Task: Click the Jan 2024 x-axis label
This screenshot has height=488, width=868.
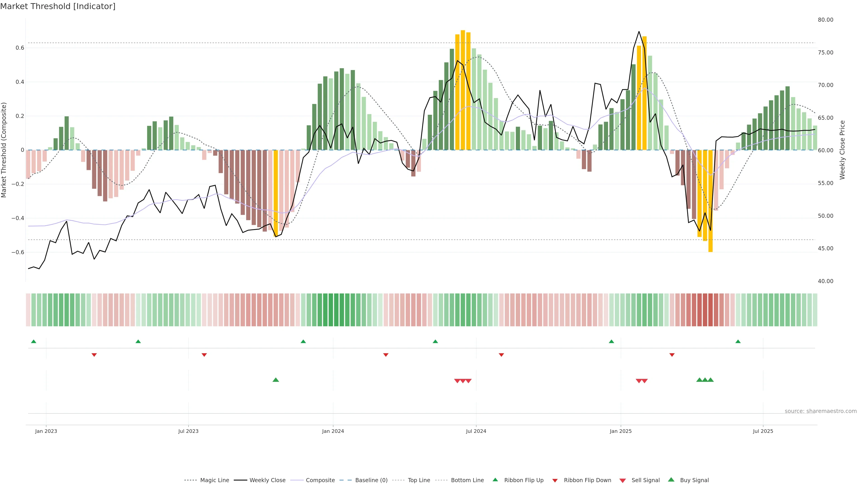Action: tap(333, 431)
